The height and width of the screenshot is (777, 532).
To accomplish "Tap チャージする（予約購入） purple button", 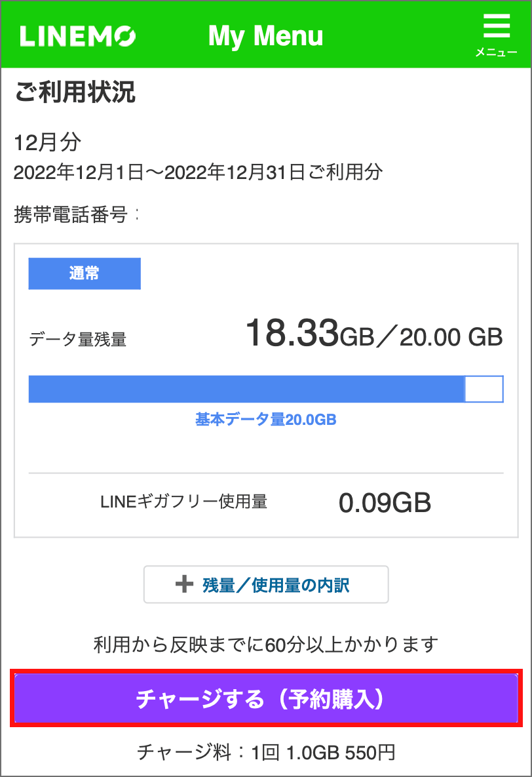I will [x=266, y=698].
